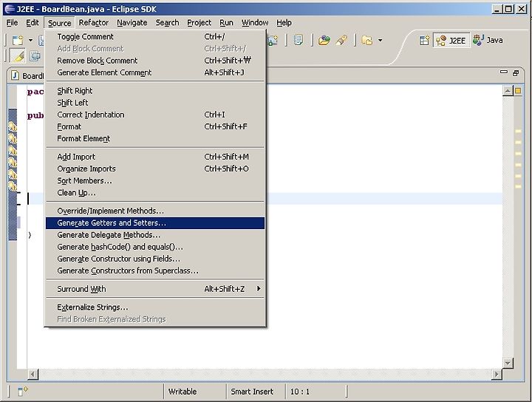The height and width of the screenshot is (402, 532).
Task: Choose Organize Imports
Action: click(x=155, y=168)
